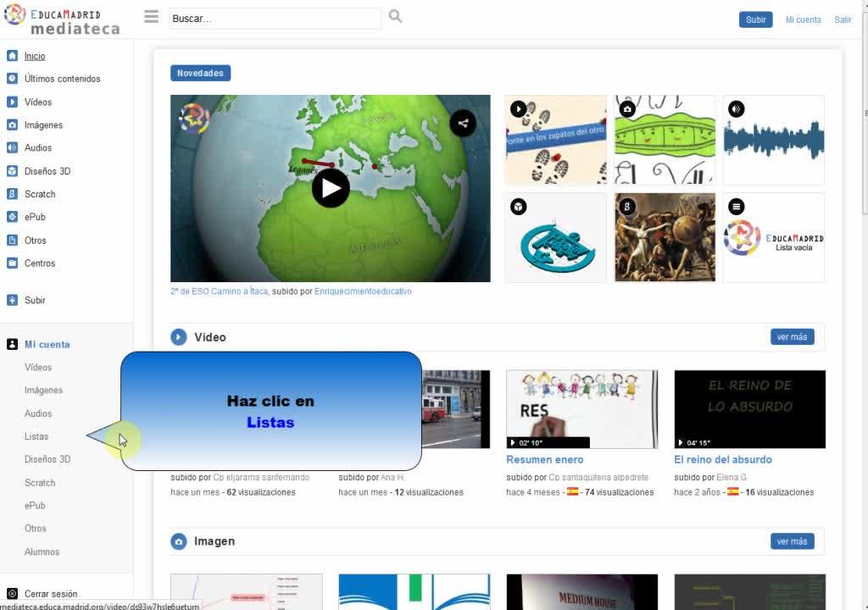Viewport: 868px width, 610px height.
Task: Click the blue Subir button in header
Action: [755, 19]
